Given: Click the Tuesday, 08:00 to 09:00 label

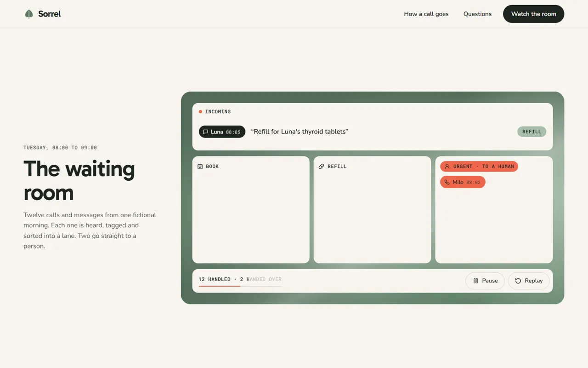Looking at the screenshot, I should (60, 148).
